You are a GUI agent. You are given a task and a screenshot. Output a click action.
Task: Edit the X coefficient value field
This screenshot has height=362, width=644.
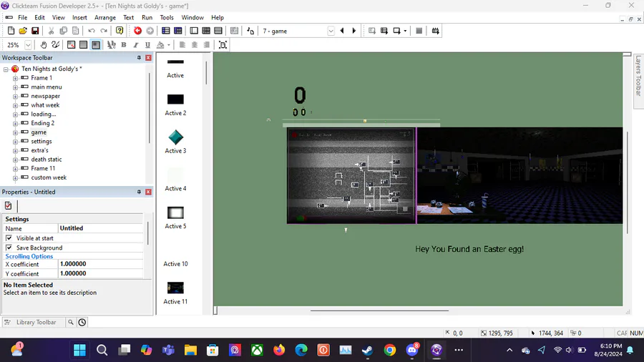pos(101,264)
